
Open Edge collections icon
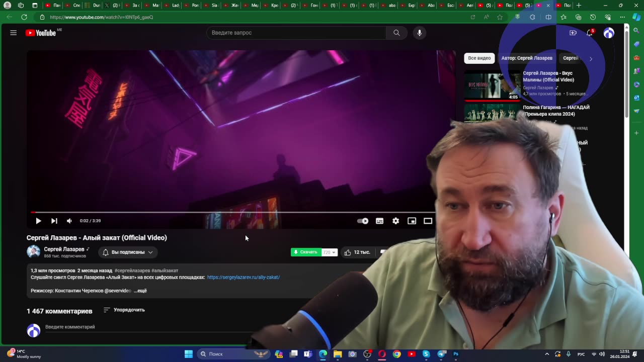578,17
